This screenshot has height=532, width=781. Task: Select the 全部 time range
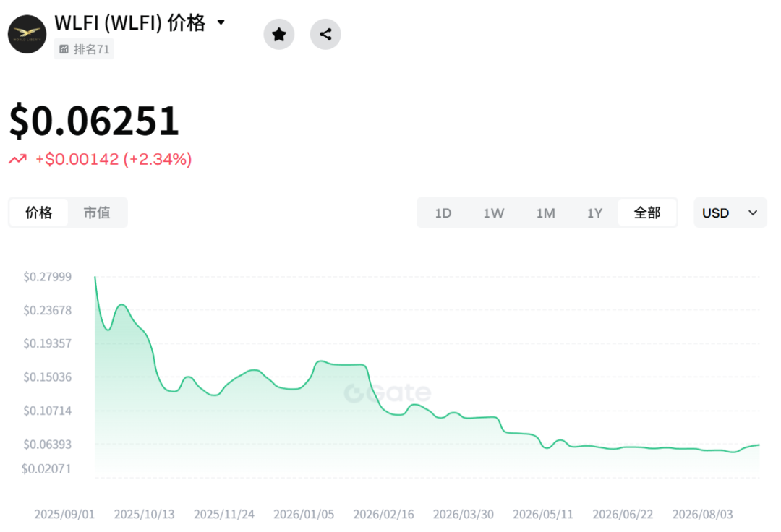[x=647, y=213]
